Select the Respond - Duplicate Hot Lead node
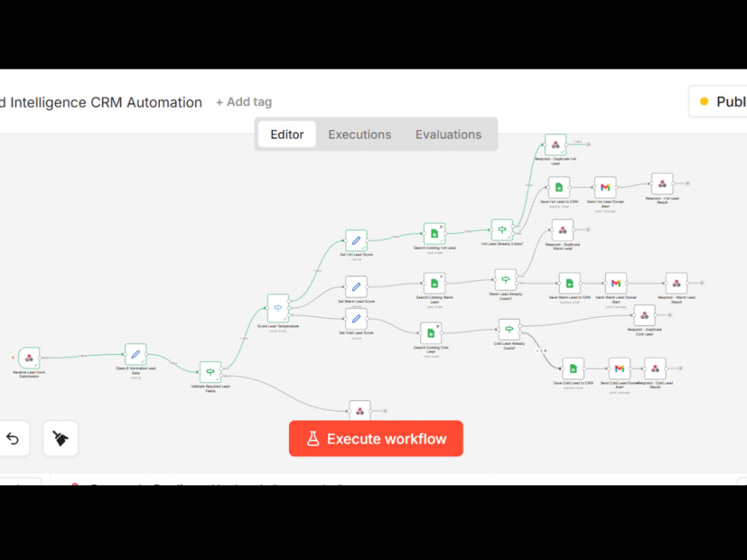 [x=556, y=145]
